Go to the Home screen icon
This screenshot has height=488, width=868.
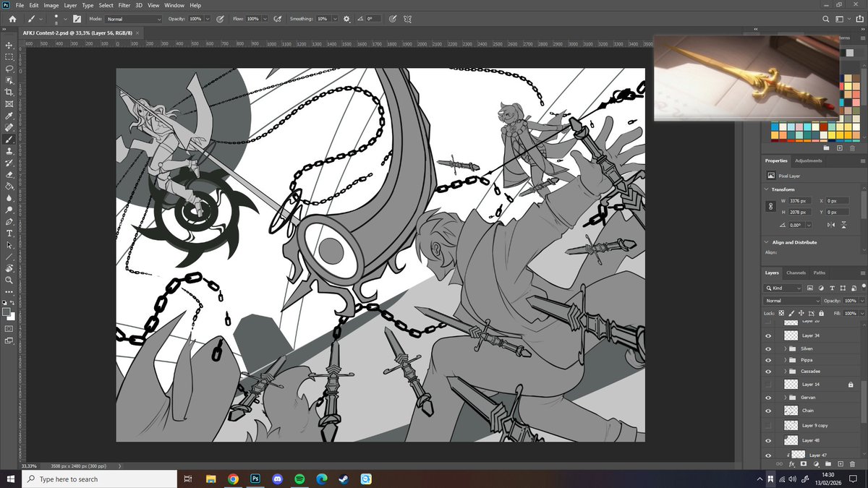12,18
